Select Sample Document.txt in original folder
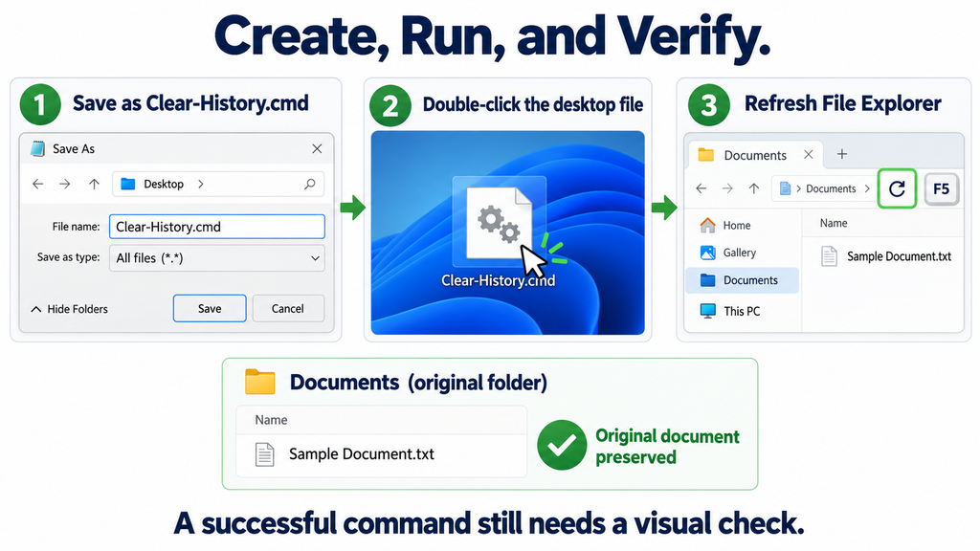The height and width of the screenshot is (551, 980). (381, 454)
